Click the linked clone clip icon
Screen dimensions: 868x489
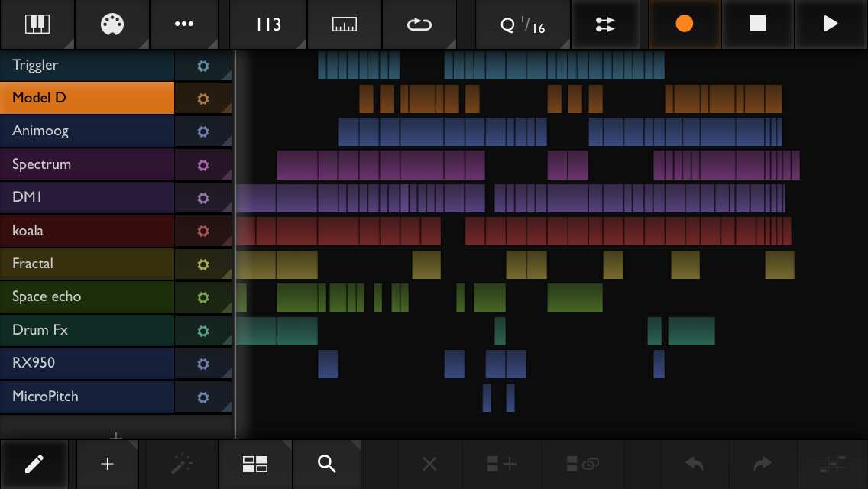(582, 464)
